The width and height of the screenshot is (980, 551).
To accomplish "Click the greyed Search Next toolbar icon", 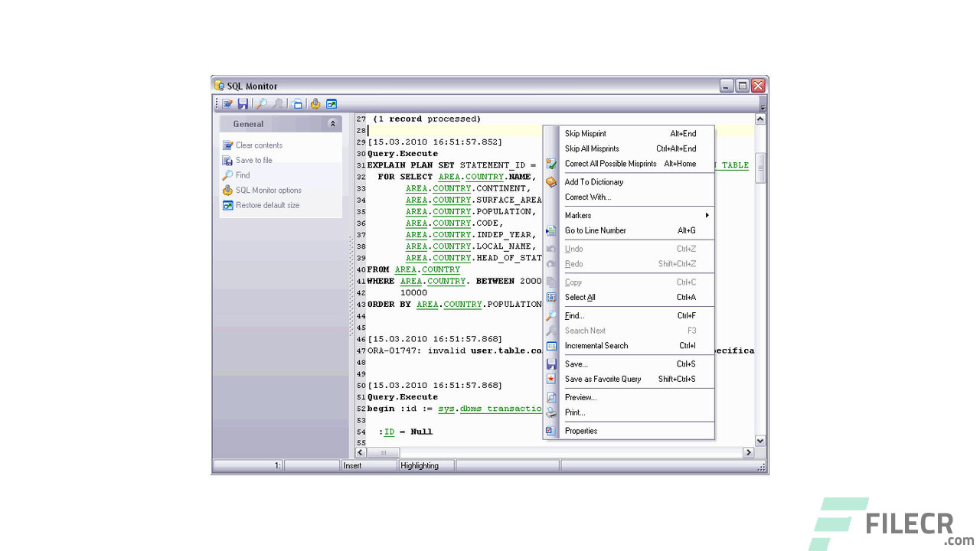I will pyautogui.click(x=278, y=104).
